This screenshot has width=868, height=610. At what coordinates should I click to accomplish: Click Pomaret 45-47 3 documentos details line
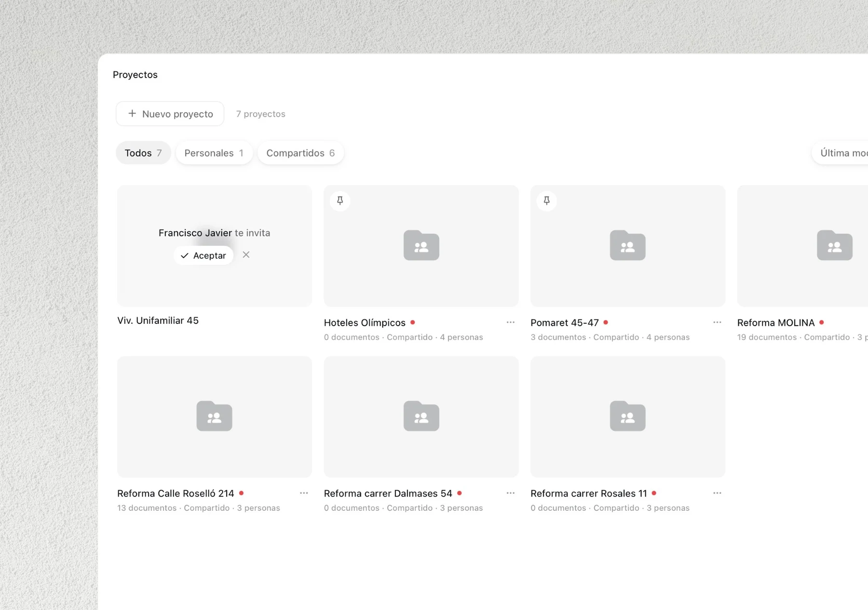(x=610, y=337)
